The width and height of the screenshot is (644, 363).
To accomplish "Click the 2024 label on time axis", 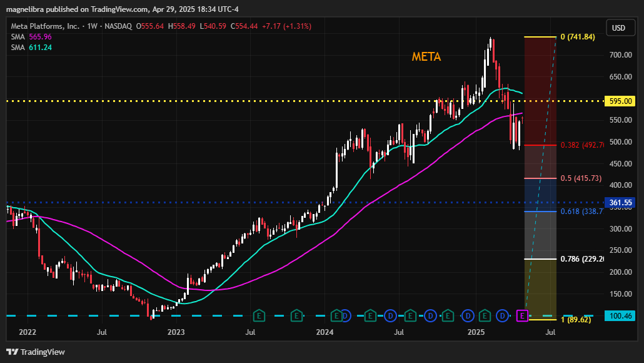I will point(325,332).
